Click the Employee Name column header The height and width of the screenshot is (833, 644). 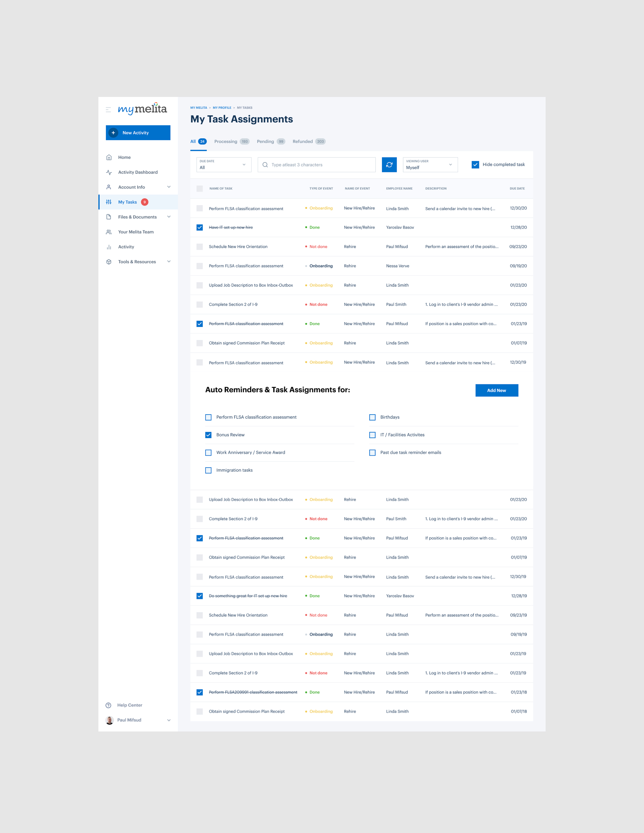pos(399,188)
